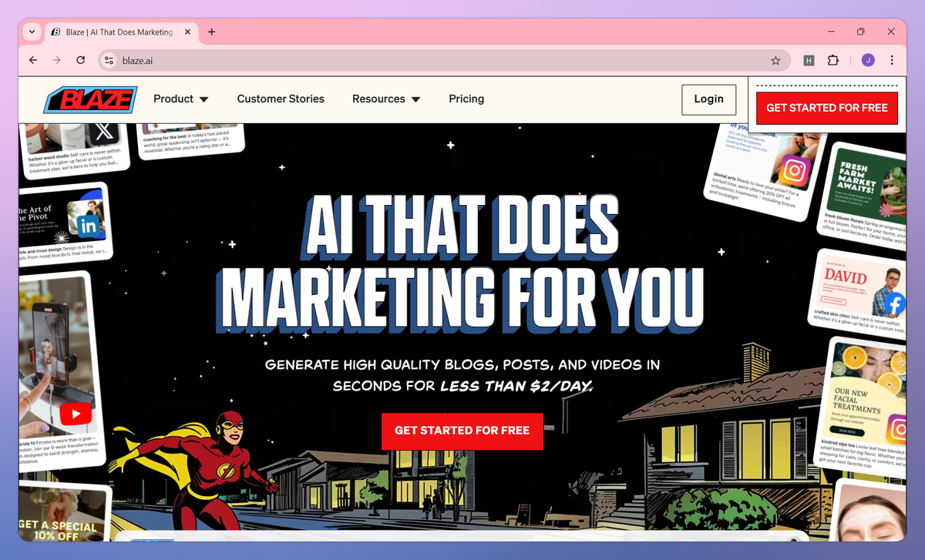View site information icon in address bar

pyautogui.click(x=109, y=60)
